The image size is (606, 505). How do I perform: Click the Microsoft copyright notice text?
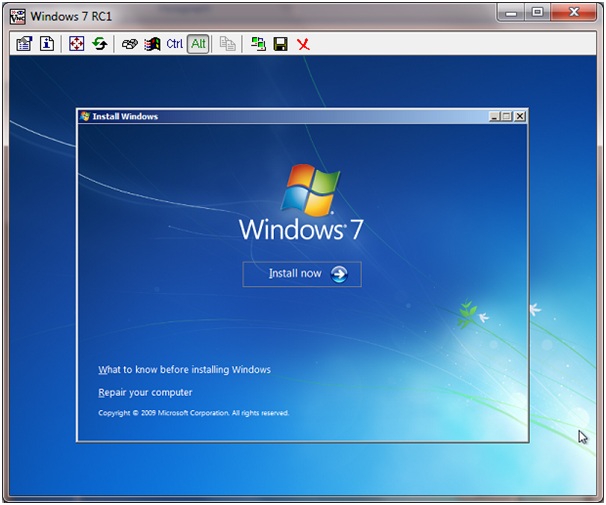point(193,413)
